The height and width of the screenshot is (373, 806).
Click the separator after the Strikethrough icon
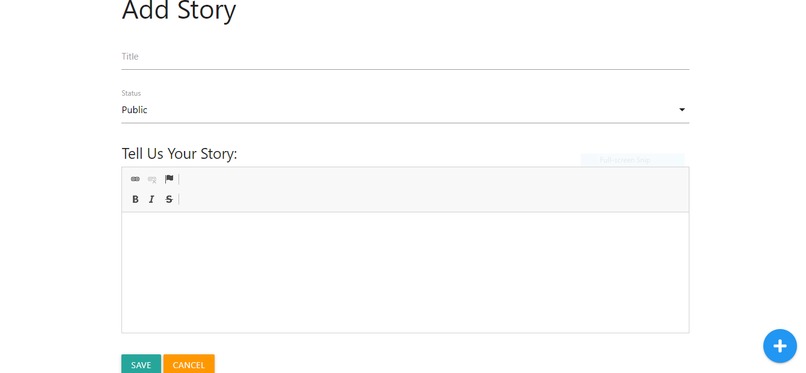pos(179,199)
